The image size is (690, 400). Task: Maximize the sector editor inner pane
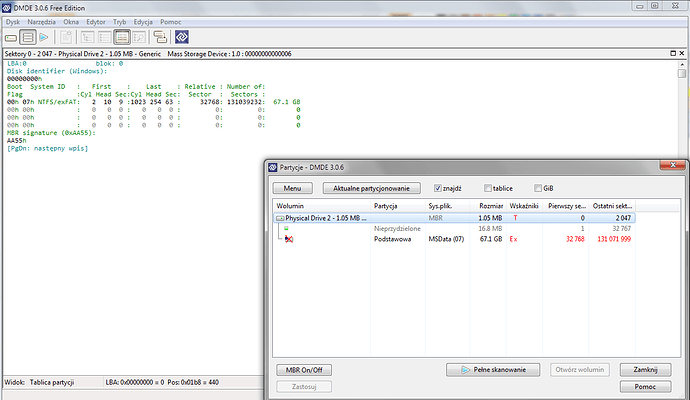(x=673, y=53)
